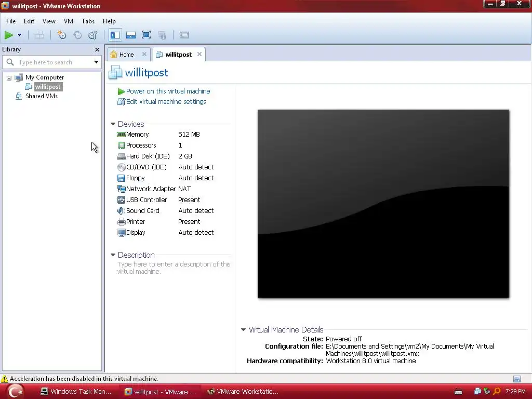This screenshot has height=399, width=532.
Task: Click the 512 MB memory value
Action: (189, 135)
